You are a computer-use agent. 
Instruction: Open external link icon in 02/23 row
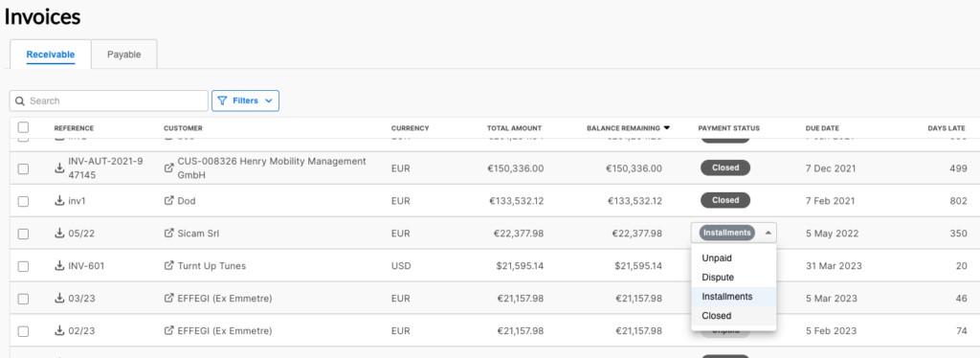click(168, 330)
